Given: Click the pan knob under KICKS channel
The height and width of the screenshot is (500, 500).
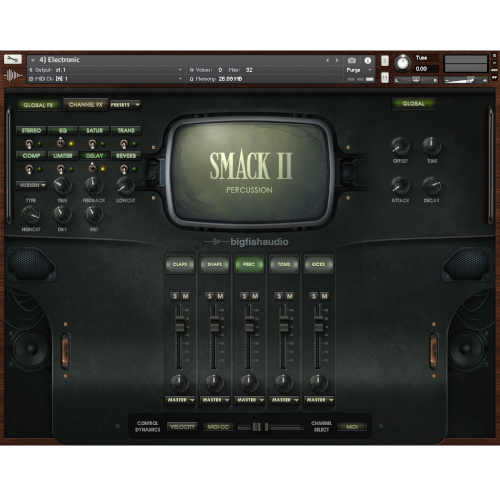Looking at the screenshot, I should [318, 382].
